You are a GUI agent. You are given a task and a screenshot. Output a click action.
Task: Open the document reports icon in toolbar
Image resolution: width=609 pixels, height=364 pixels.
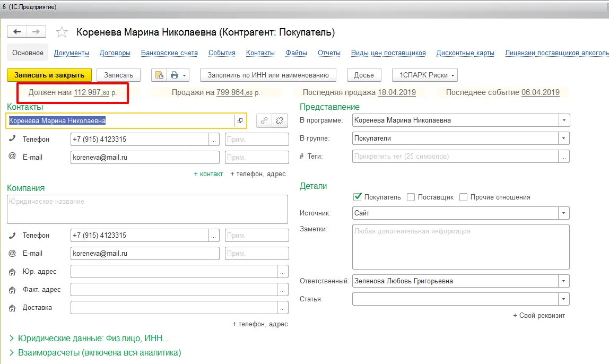coord(159,75)
